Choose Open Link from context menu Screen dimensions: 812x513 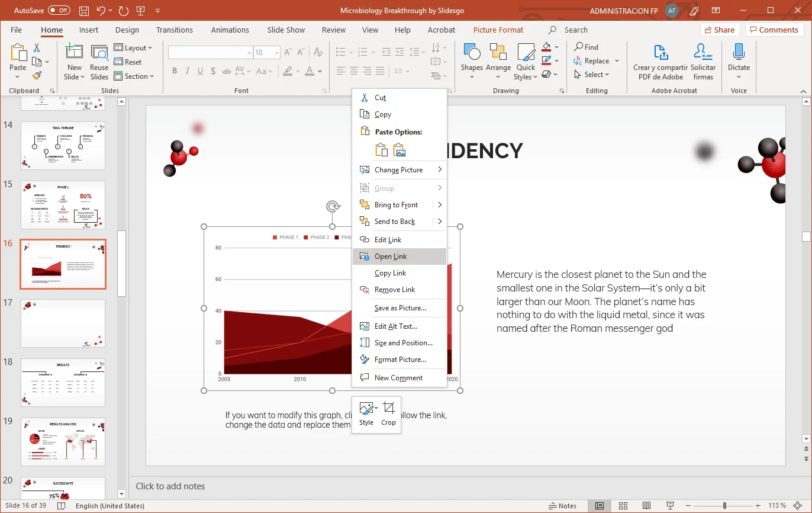(391, 256)
